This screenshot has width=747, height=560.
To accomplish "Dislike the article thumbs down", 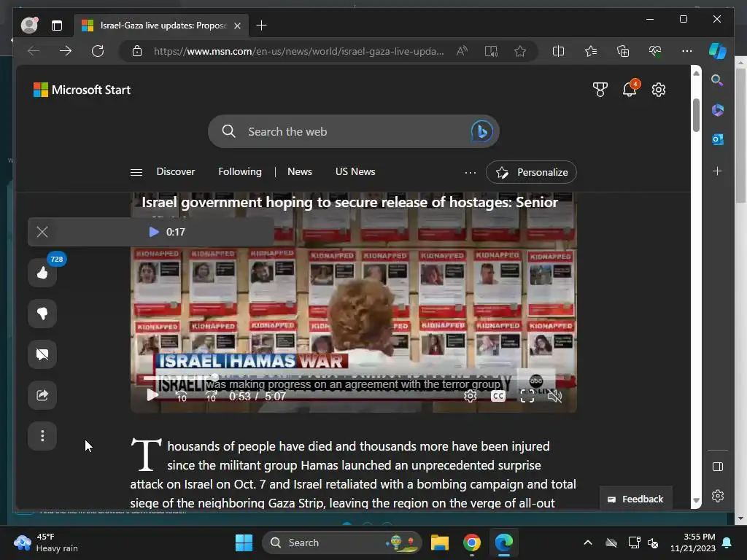I will [42, 314].
